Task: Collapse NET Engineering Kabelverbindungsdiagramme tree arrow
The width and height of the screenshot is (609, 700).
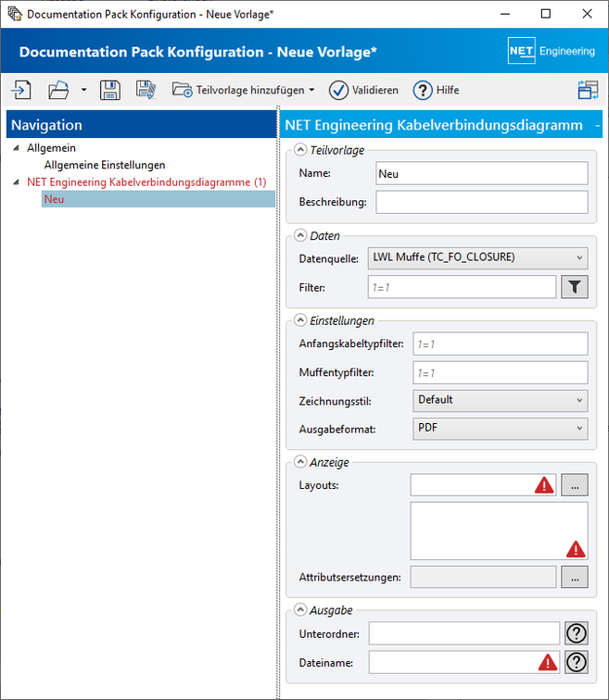Action: coord(17,182)
